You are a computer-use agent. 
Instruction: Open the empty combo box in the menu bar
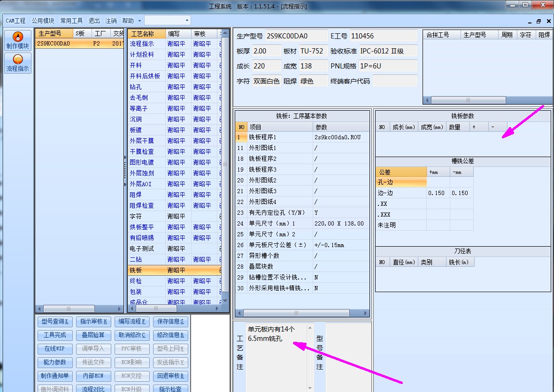point(168,21)
